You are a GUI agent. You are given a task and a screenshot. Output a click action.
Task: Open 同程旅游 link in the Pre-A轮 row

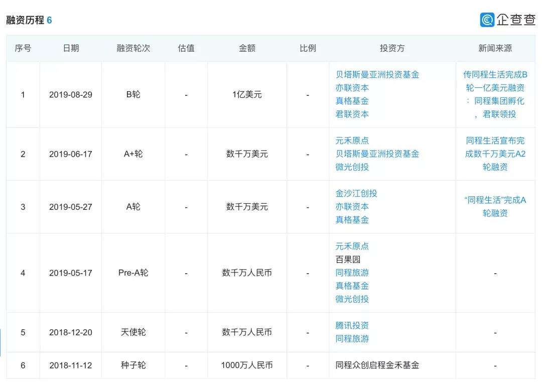coord(352,273)
